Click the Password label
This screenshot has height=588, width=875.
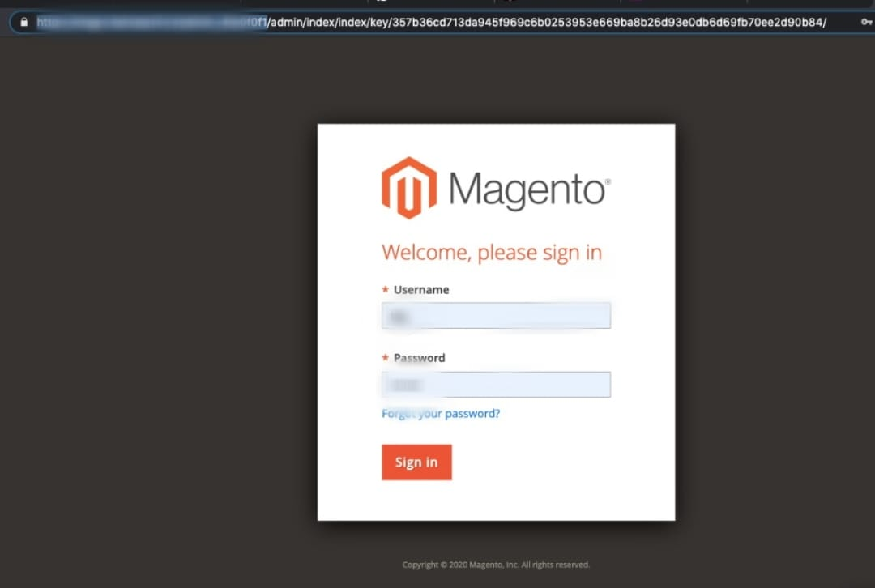point(419,358)
